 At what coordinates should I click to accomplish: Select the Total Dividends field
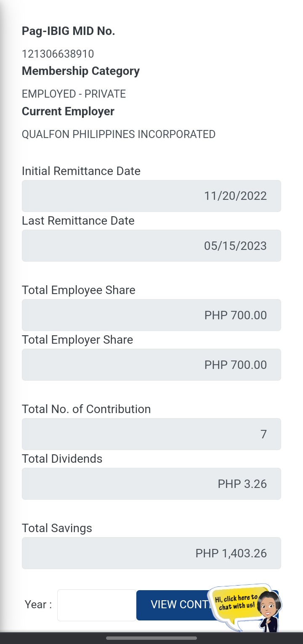point(151,484)
